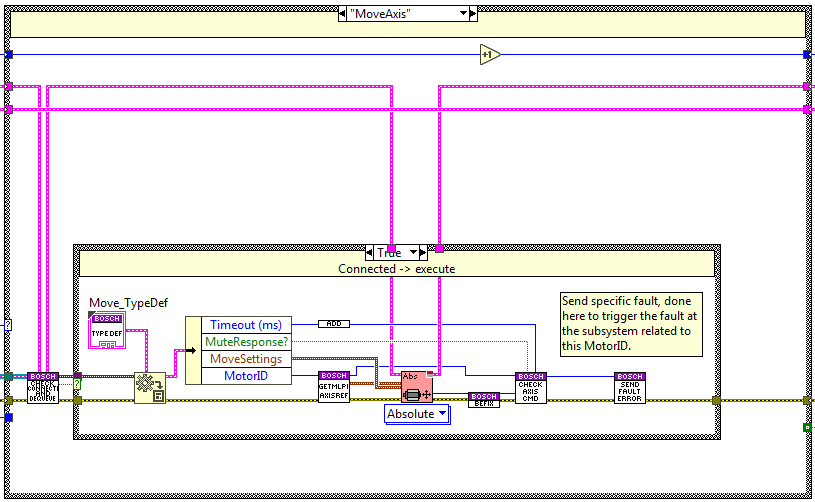Select the Timeout (ms) unbundle element
The width and height of the screenshot is (815, 502).
(x=246, y=325)
